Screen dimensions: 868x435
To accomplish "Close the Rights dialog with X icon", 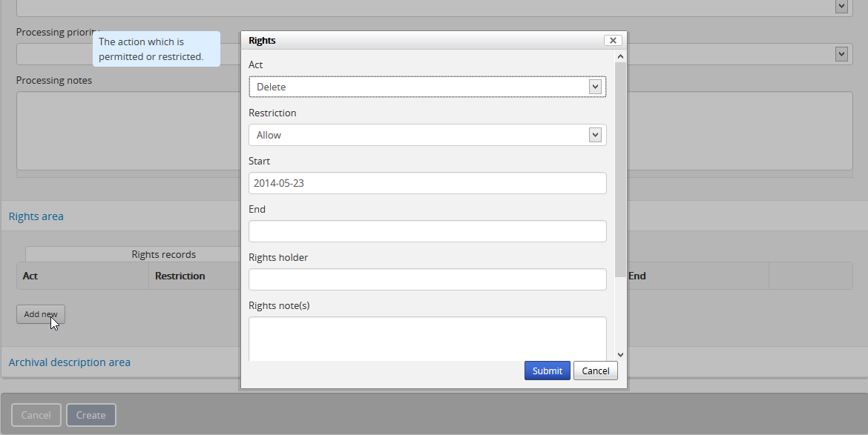I will tap(612, 41).
